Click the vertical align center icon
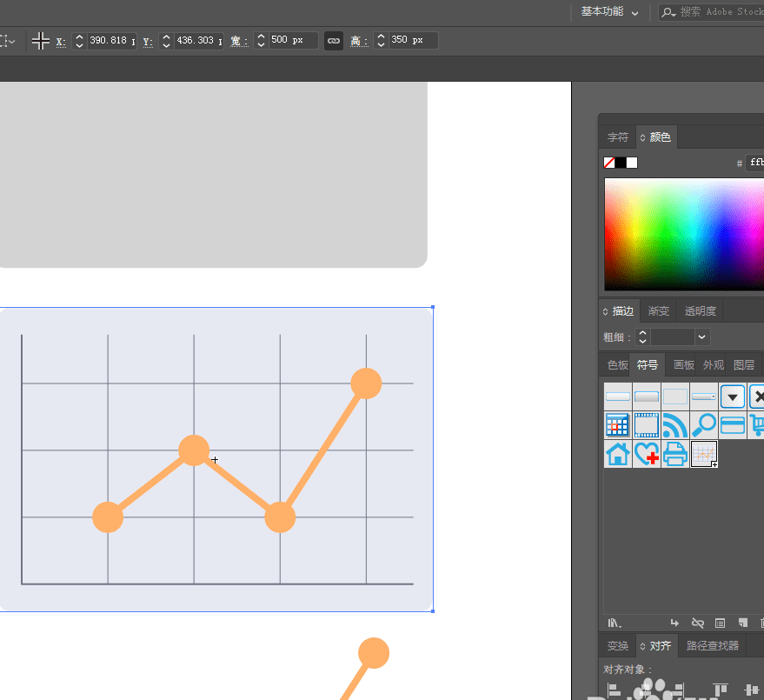Viewport: 764px width, 700px height. (751, 690)
